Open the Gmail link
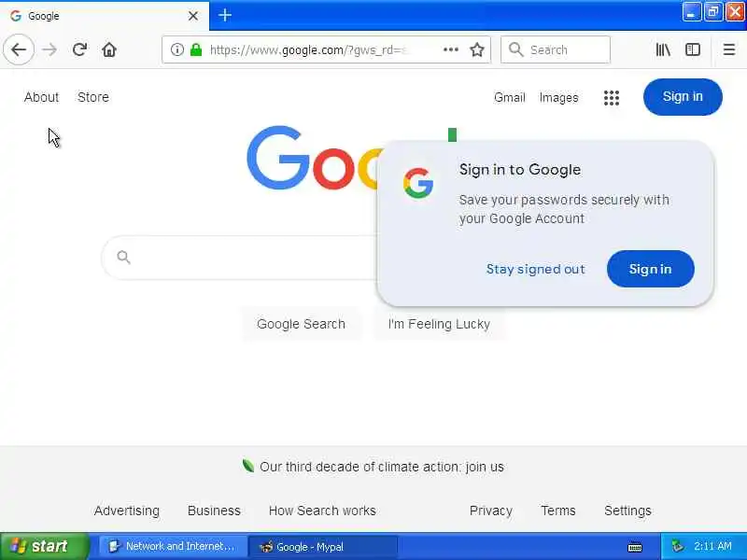This screenshot has height=560, width=747. point(509,98)
